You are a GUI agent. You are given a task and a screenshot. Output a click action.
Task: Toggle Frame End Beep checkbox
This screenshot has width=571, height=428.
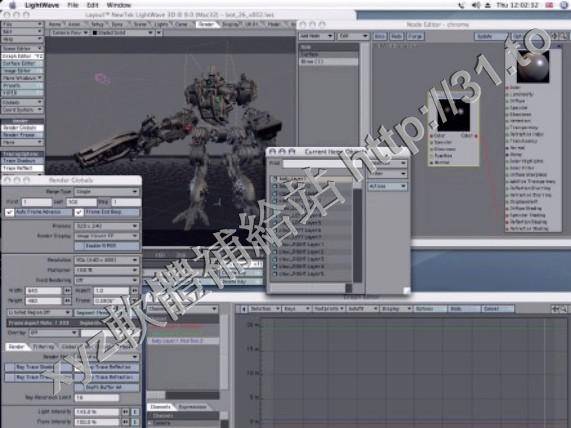(79, 212)
